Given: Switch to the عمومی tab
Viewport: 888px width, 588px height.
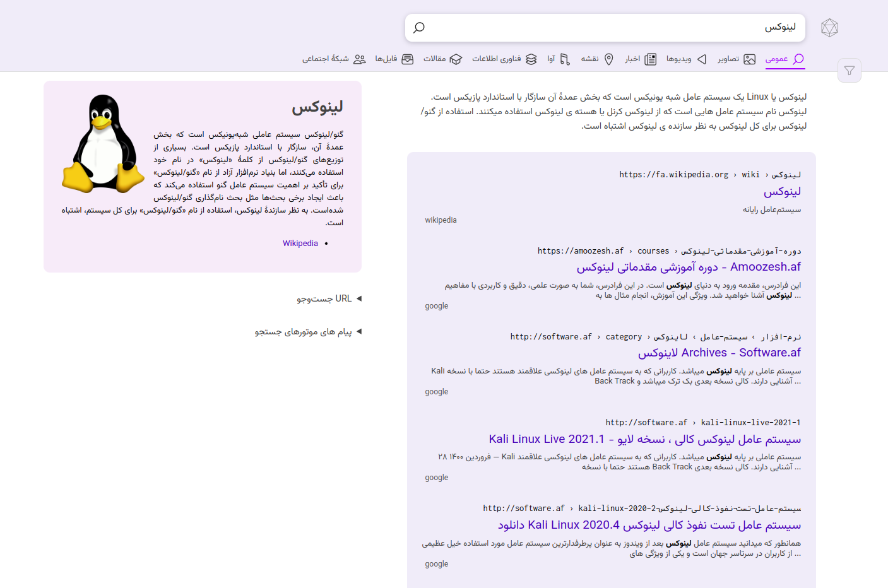Looking at the screenshot, I should 784,59.
